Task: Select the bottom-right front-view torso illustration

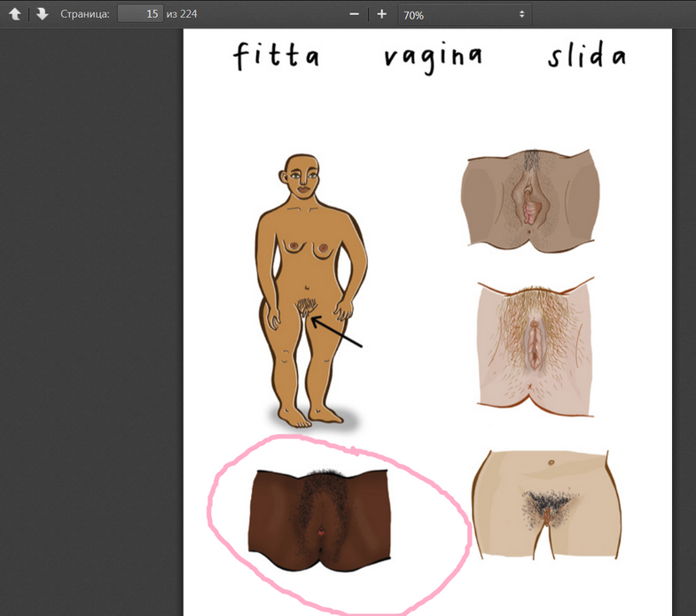Action: click(544, 503)
